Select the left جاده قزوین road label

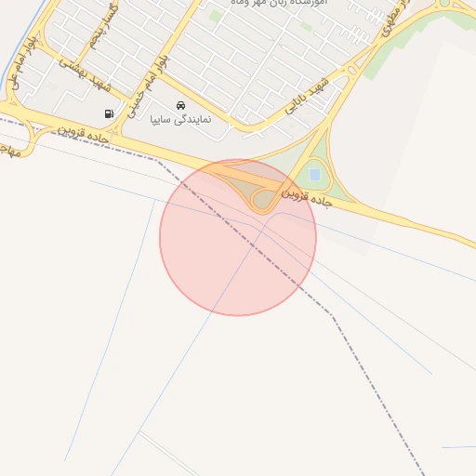click(x=83, y=135)
